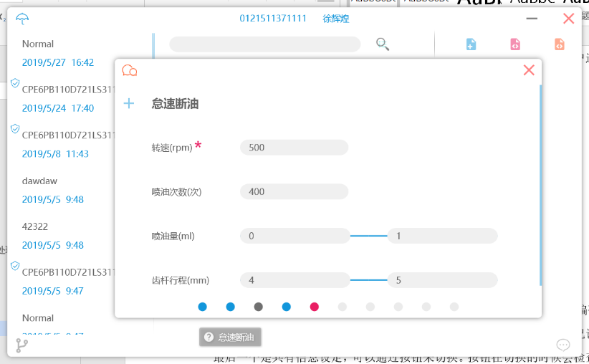Click the user name 徐辉煌

336,19
